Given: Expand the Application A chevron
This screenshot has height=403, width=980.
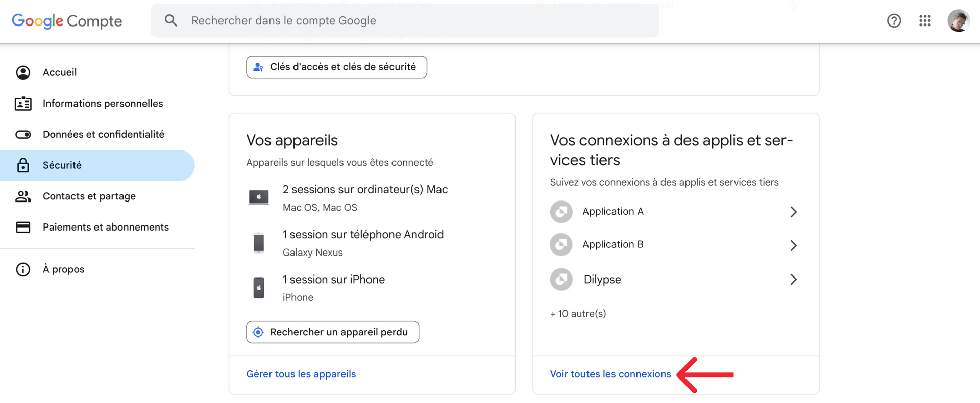Looking at the screenshot, I should [793, 212].
